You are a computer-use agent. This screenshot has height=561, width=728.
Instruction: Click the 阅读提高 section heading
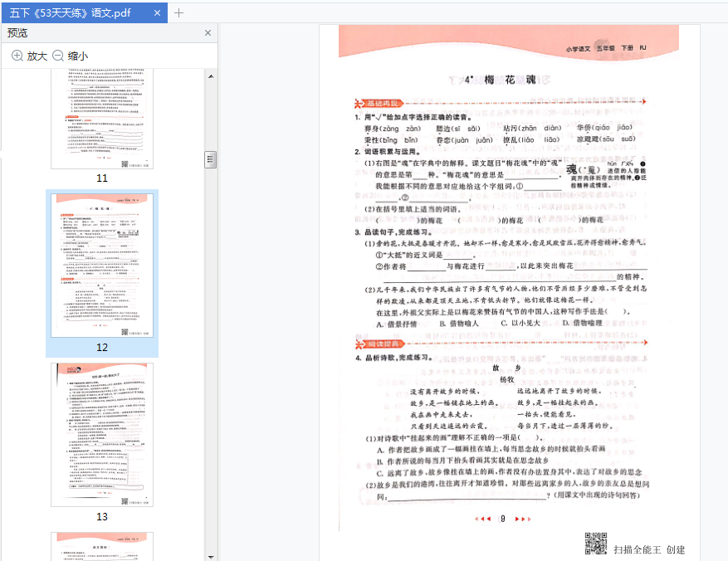(x=383, y=344)
